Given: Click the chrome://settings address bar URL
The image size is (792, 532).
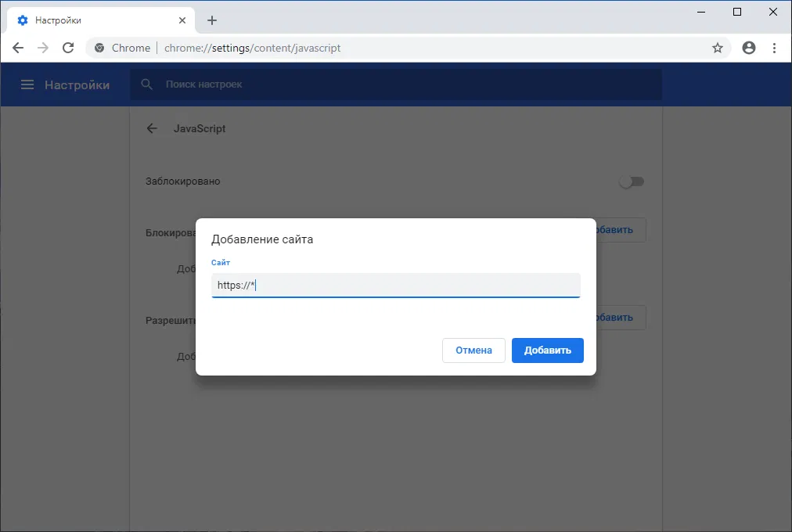Looking at the screenshot, I should pyautogui.click(x=251, y=48).
